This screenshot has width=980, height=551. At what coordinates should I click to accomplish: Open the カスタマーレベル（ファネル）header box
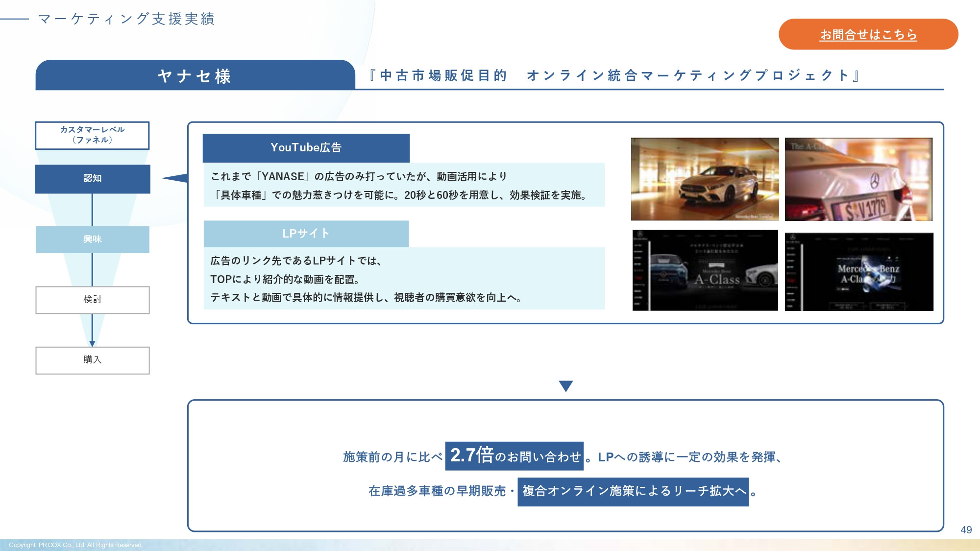(x=92, y=136)
